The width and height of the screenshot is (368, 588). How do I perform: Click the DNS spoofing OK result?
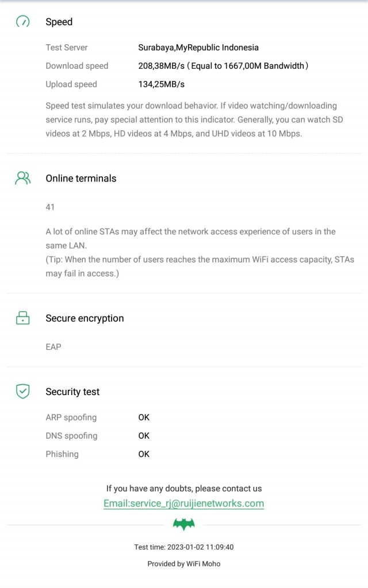(x=144, y=436)
